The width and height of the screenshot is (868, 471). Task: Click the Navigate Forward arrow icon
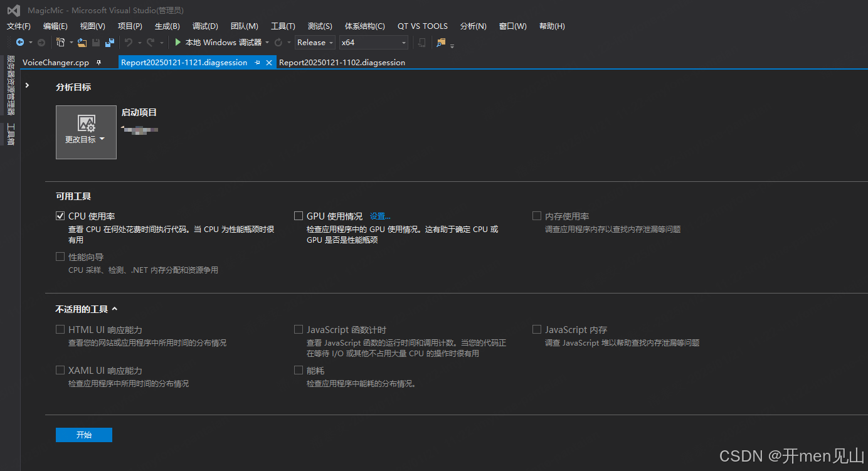[x=41, y=43]
